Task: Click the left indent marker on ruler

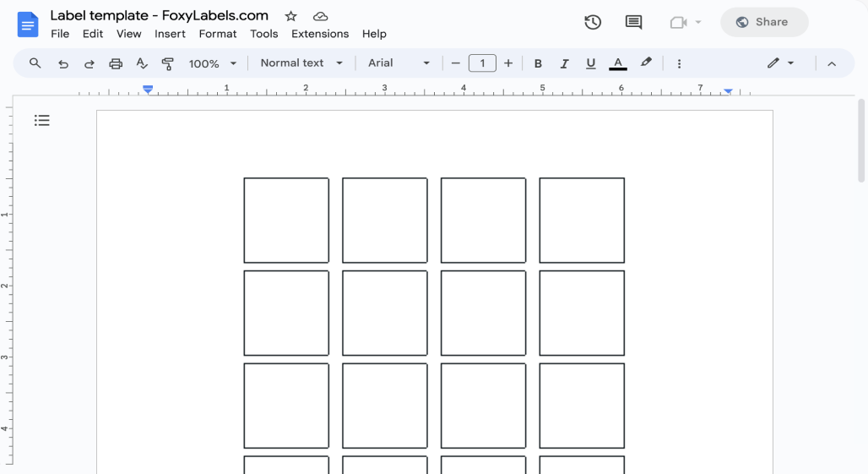Action: click(147, 90)
